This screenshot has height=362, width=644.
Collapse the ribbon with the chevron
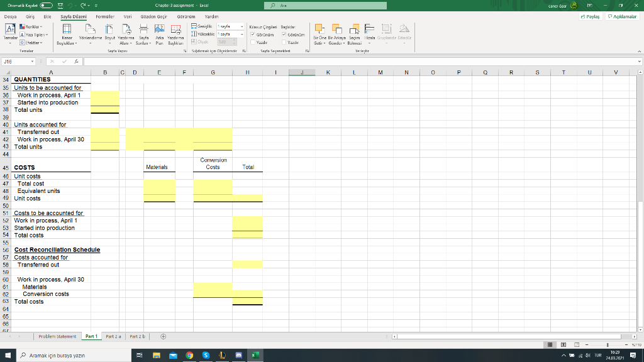point(639,52)
